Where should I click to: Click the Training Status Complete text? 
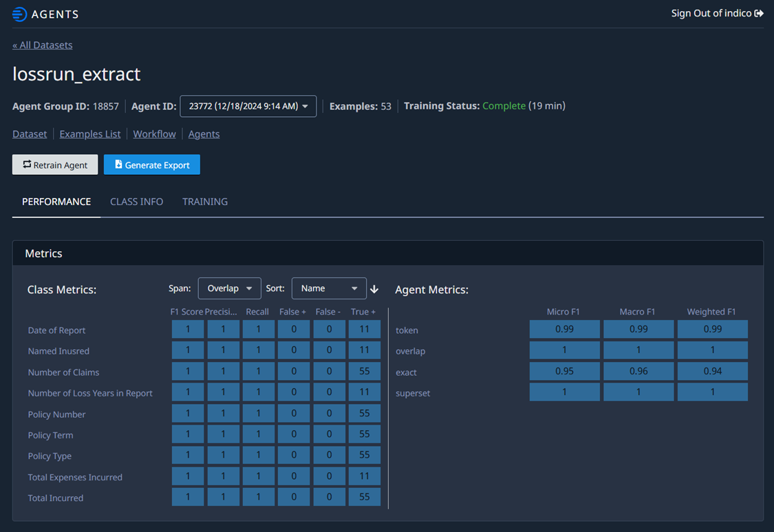pyautogui.click(x=504, y=106)
